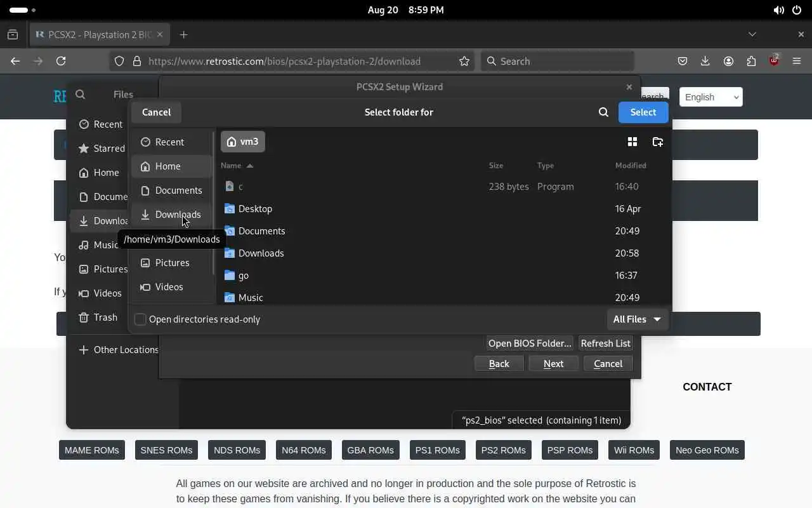Open the English language dropdown
This screenshot has height=508, width=812.
[x=710, y=97]
